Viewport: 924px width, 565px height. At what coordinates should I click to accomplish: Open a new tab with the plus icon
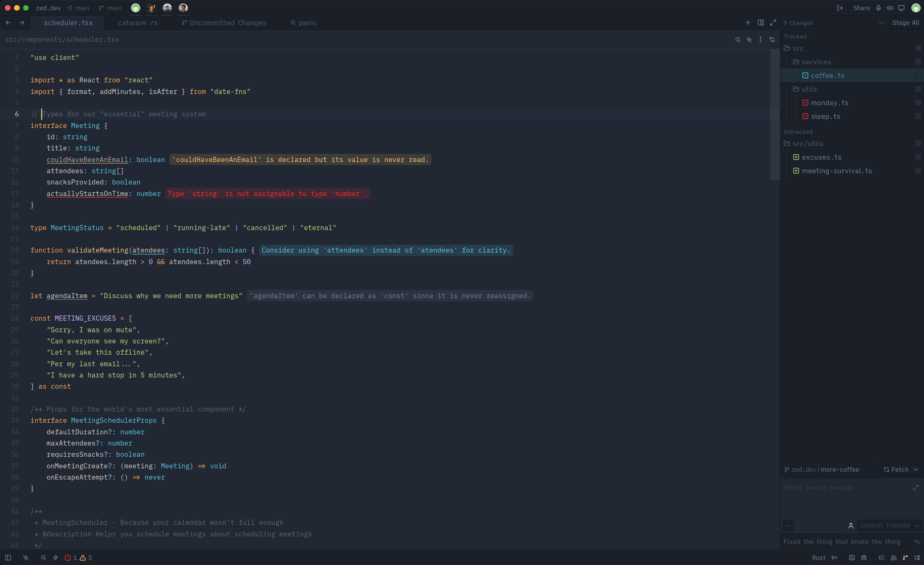748,23
